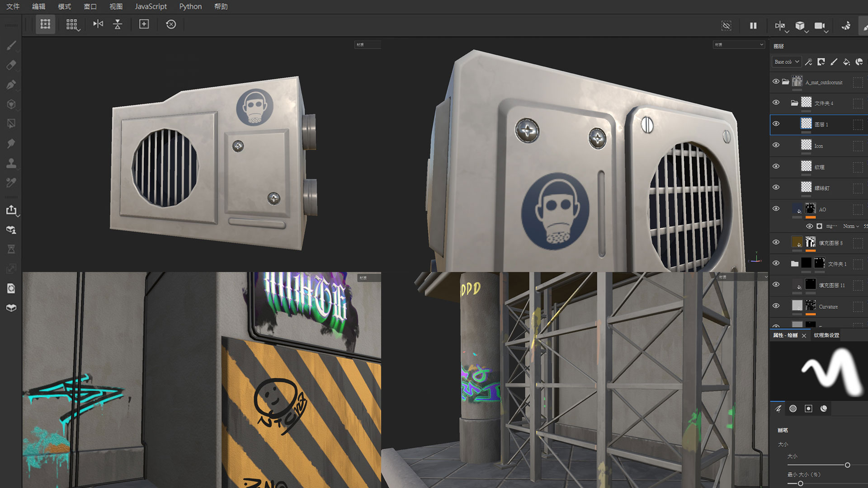Image resolution: width=868 pixels, height=488 pixels.
Task: Hide the Icon layer
Action: pos(776,145)
